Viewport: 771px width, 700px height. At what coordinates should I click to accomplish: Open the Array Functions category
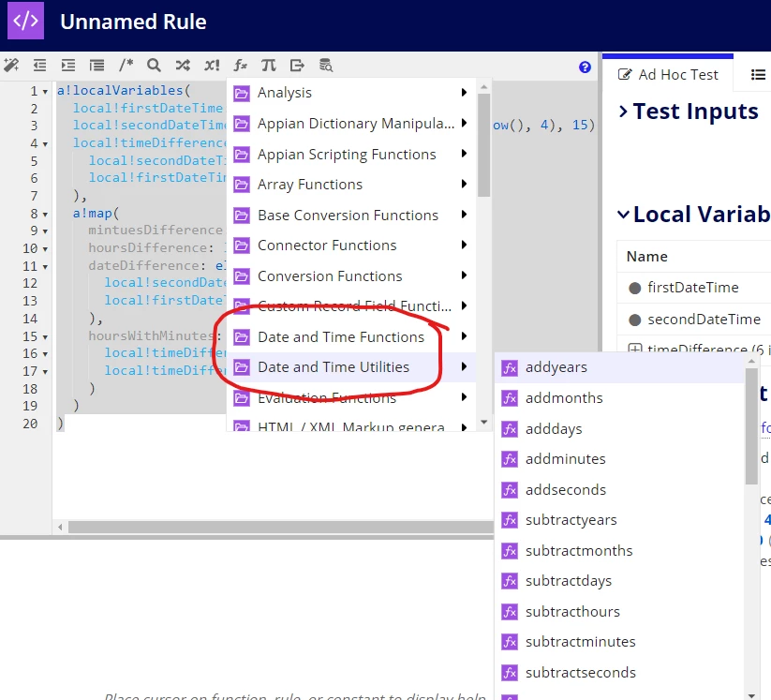coord(351,185)
